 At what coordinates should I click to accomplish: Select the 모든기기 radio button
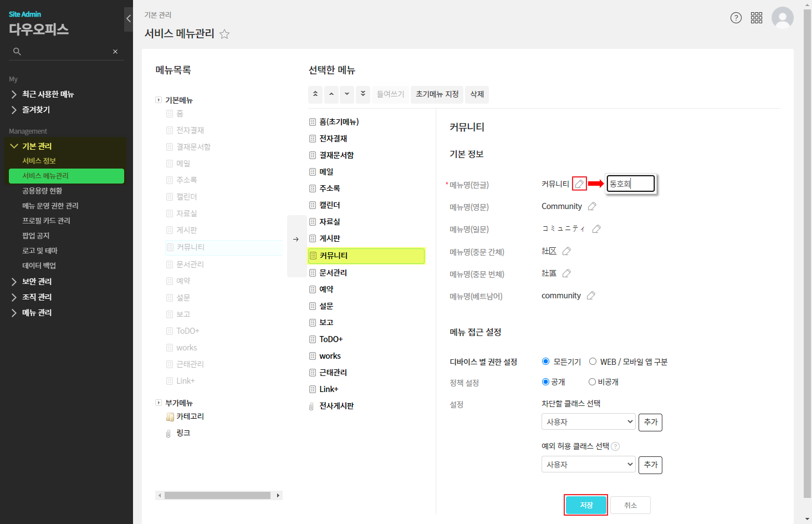pyautogui.click(x=545, y=362)
